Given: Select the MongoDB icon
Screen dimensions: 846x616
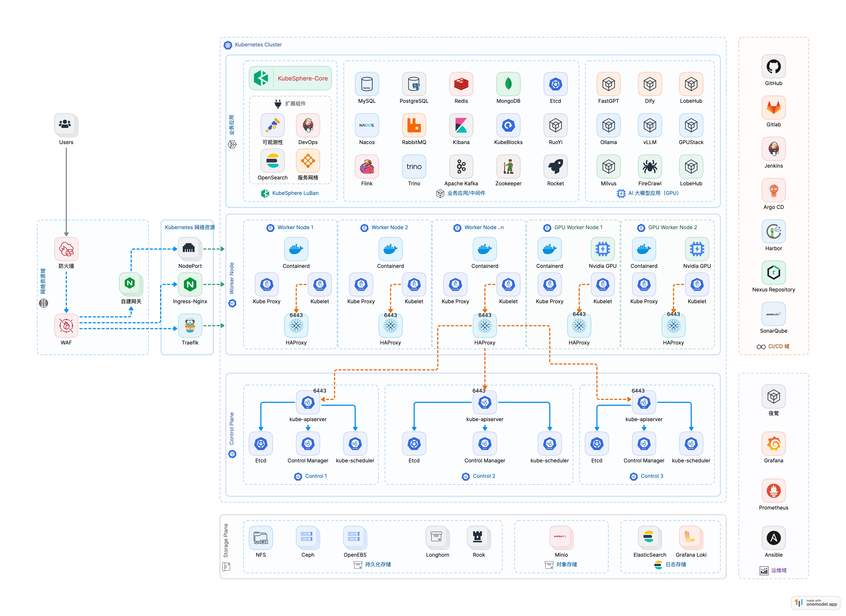Looking at the screenshot, I should click(x=508, y=84).
